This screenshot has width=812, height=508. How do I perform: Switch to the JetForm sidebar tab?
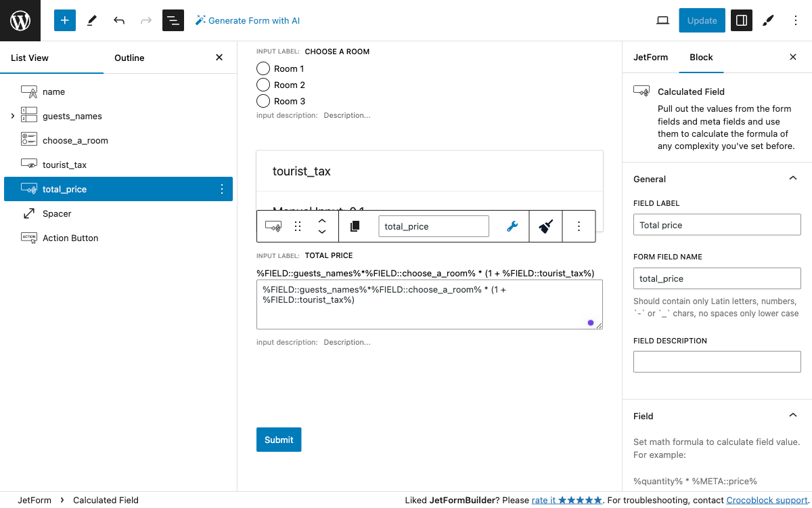(650, 57)
